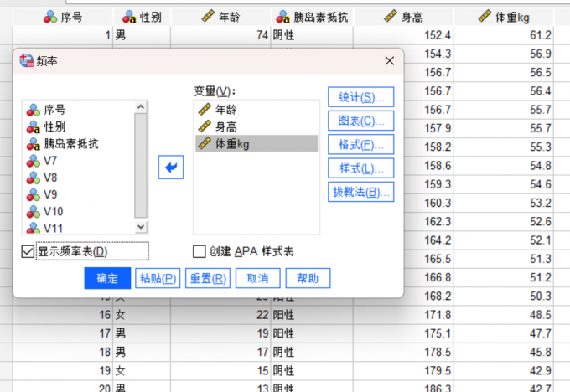Select 身高 in the 变量 list

[x=256, y=126]
